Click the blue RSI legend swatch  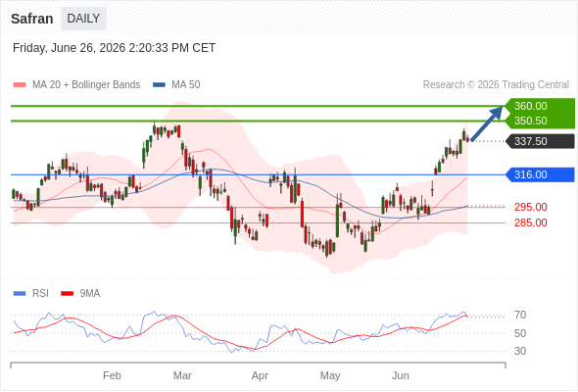click(x=20, y=294)
